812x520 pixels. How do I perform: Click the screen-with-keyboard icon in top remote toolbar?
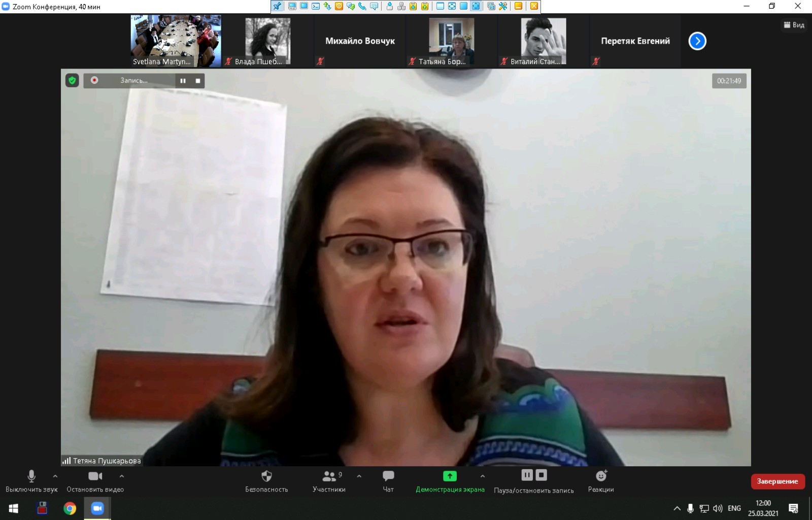point(292,6)
